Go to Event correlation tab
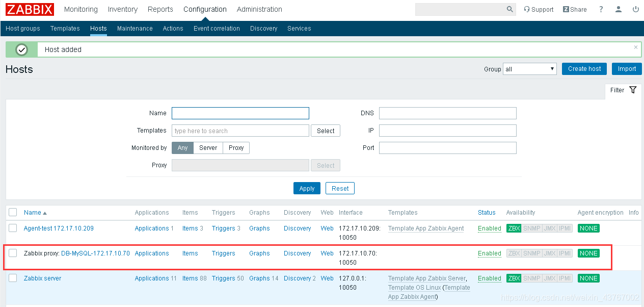The width and height of the screenshot is (644, 307). pos(217,29)
